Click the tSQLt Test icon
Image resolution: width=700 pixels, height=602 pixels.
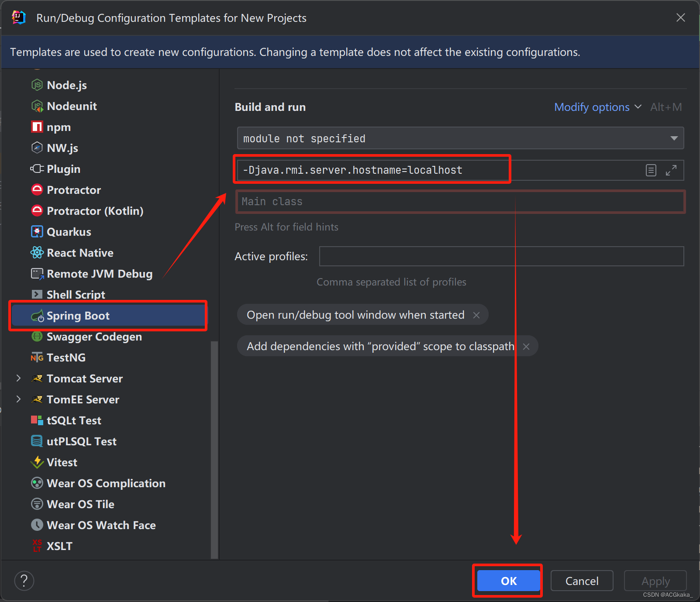point(37,420)
